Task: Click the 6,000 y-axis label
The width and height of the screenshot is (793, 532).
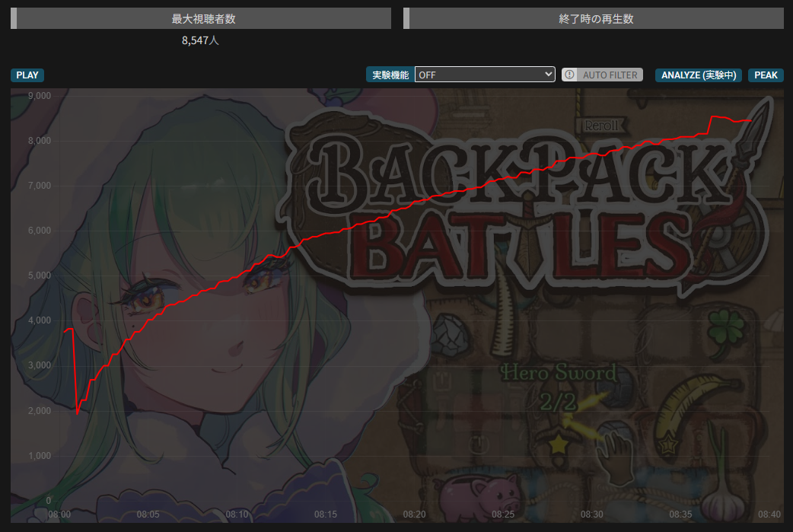Action: (40, 231)
